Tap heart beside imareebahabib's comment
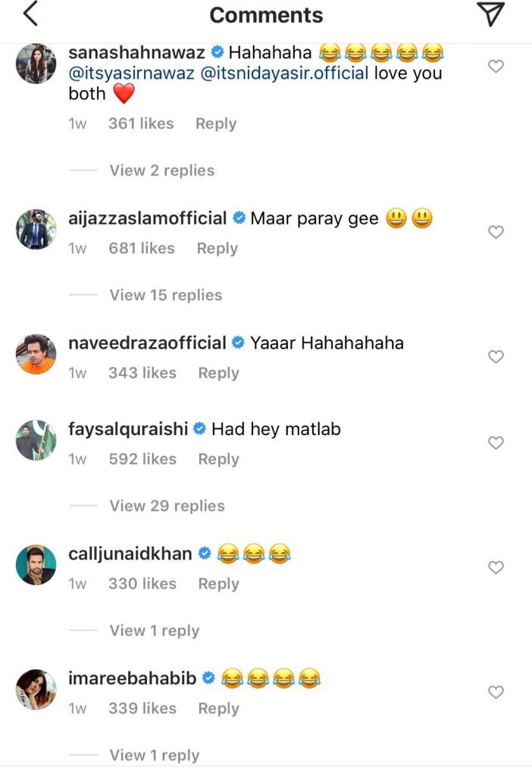This screenshot has width=532, height=776. click(496, 692)
